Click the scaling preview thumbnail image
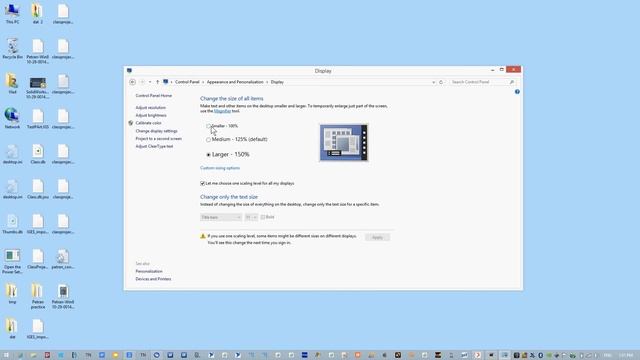Viewport: 640px width, 360px height. 344,142
